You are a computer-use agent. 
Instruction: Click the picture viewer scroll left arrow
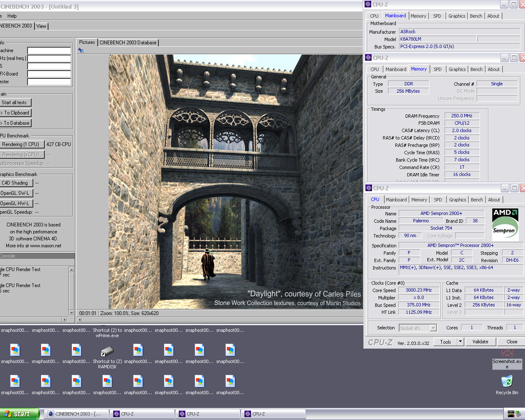(80, 320)
